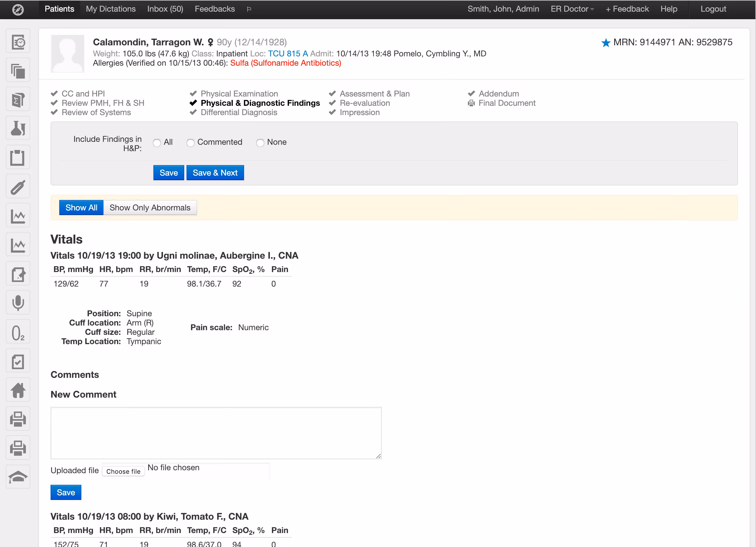Click the Smith, John, Admin user link
756x547 pixels.
(503, 9)
